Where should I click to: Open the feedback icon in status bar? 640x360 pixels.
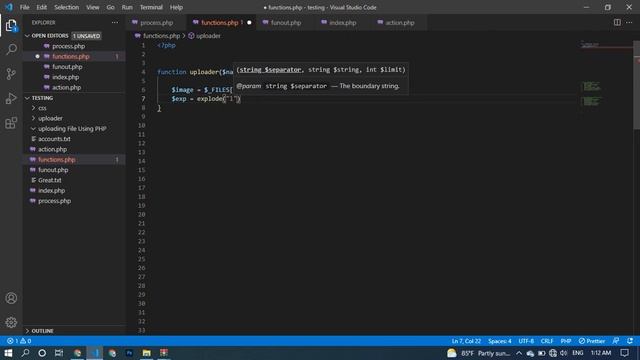[x=616, y=341]
